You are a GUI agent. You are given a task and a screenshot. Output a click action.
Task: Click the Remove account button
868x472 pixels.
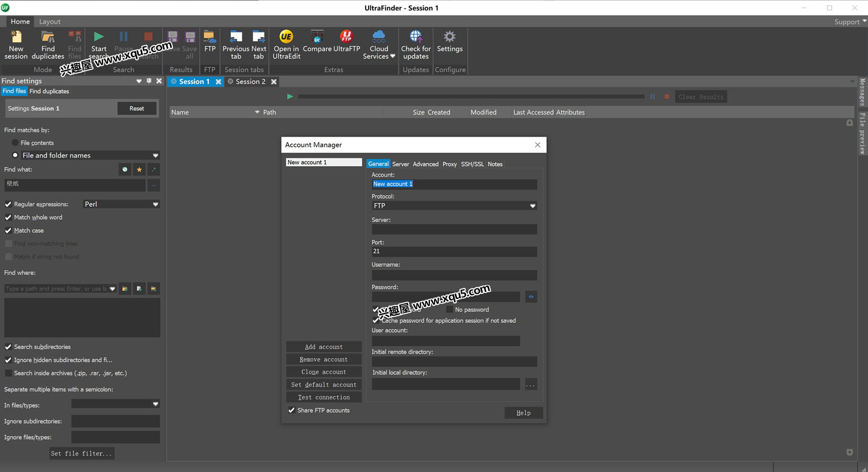click(323, 359)
